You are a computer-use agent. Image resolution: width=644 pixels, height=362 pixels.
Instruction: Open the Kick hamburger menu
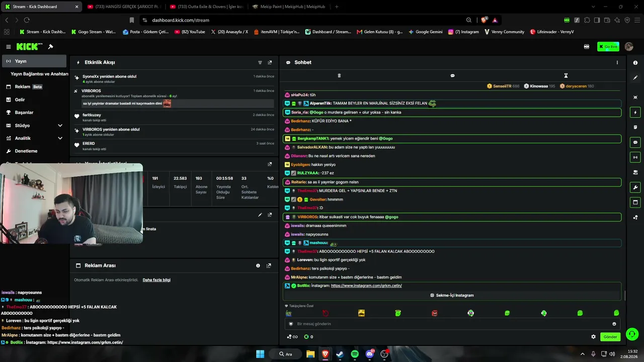pyautogui.click(x=9, y=47)
